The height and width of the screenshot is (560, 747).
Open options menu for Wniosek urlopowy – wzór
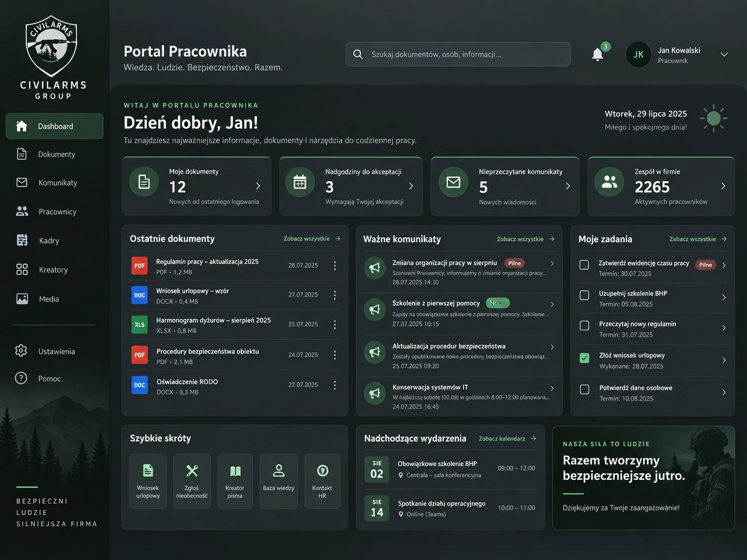tap(335, 295)
